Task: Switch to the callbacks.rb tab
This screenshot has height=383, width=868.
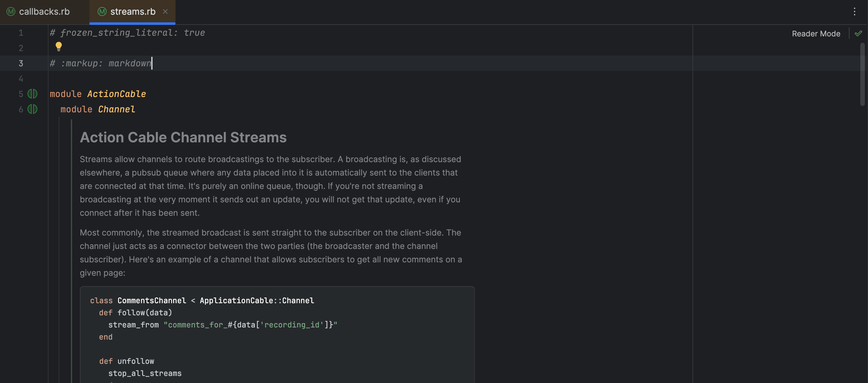Action: tap(44, 11)
